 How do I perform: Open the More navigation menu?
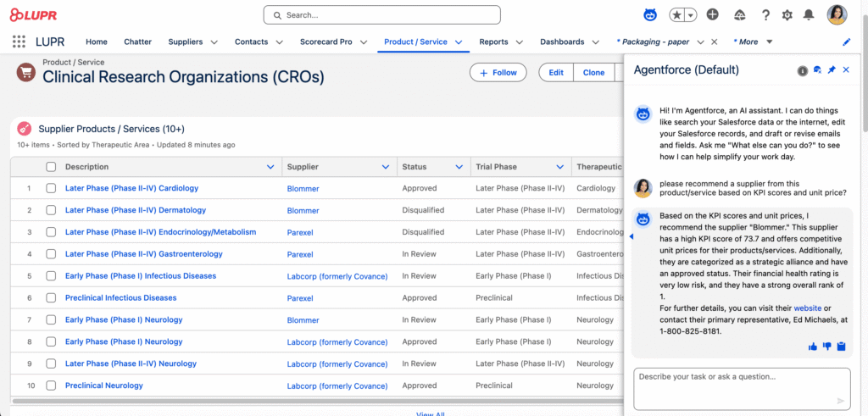pos(753,42)
